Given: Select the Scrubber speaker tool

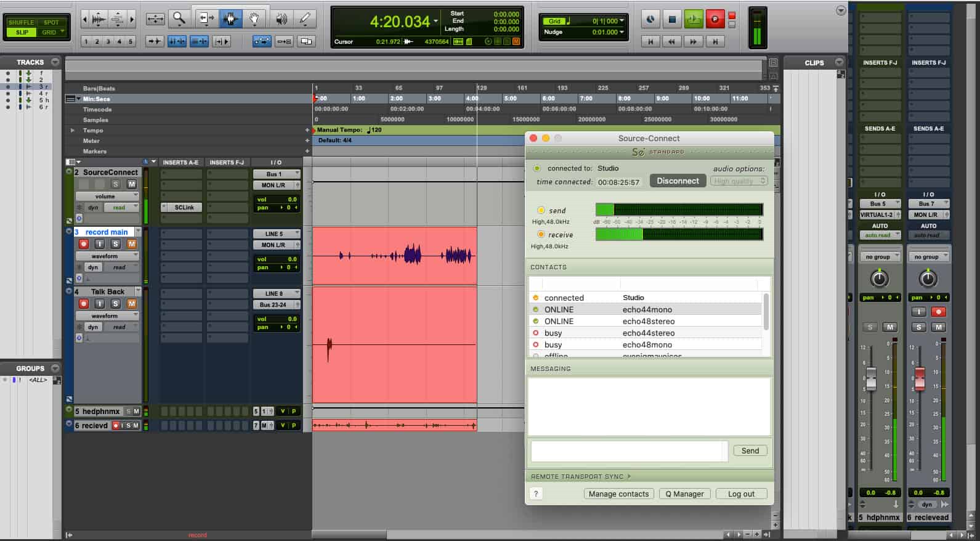Looking at the screenshot, I should pyautogui.click(x=281, y=19).
